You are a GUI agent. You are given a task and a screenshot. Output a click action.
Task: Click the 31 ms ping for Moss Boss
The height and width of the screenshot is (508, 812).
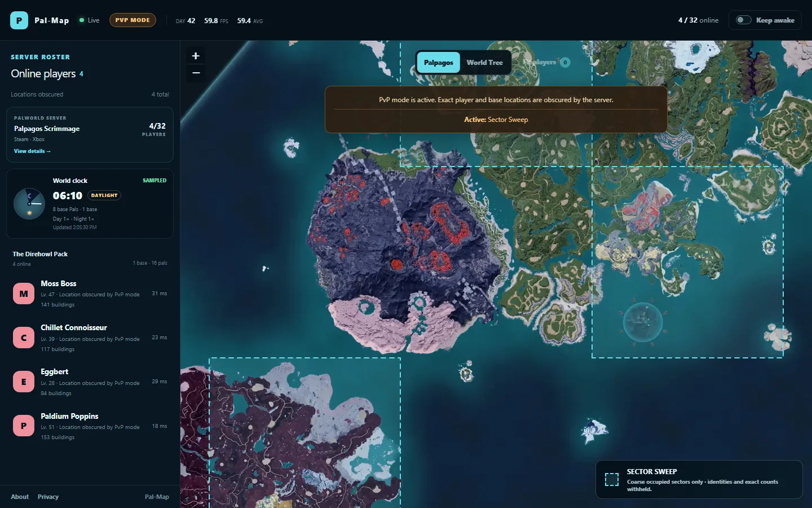[x=159, y=294]
